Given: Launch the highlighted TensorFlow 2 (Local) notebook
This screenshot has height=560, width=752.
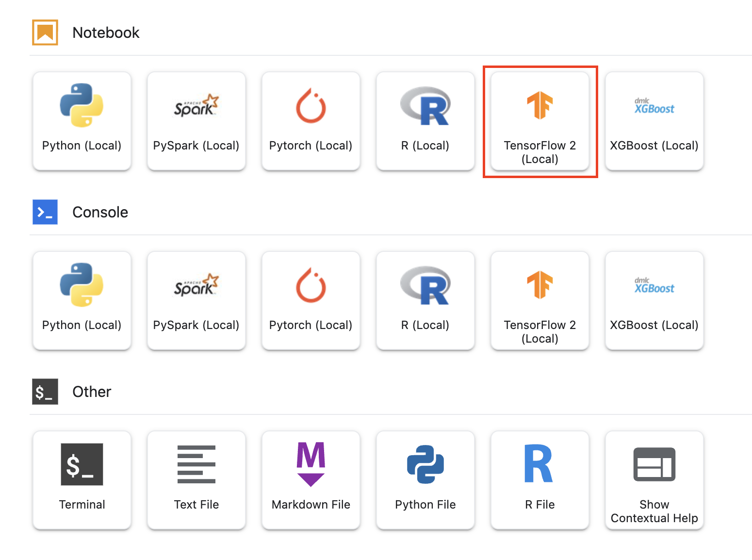Looking at the screenshot, I should (x=540, y=121).
